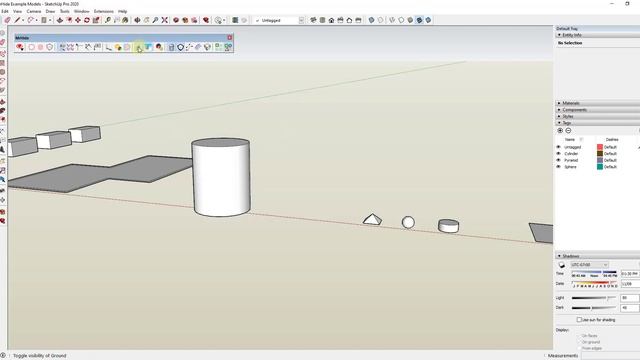
Task: Activate the Orbit tool
Action: (x=137, y=20)
